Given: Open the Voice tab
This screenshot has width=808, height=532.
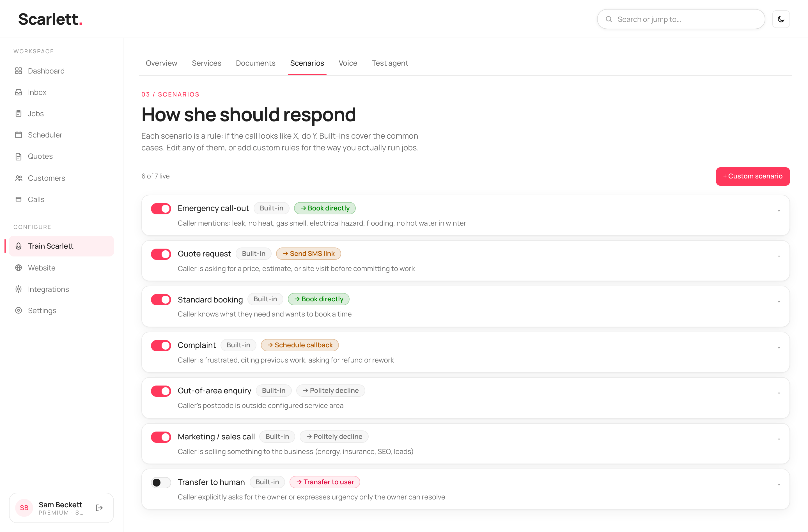Looking at the screenshot, I should tap(348, 63).
